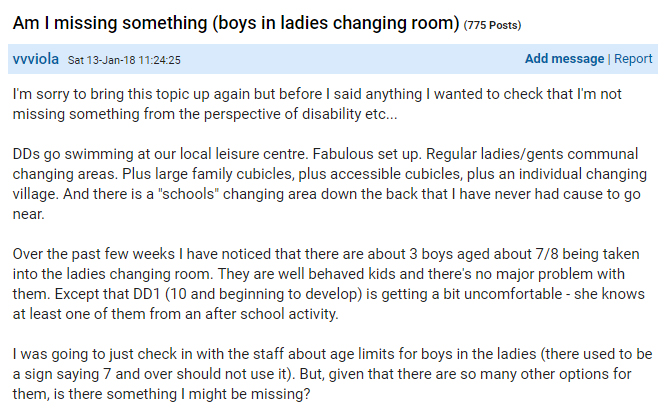
Task: Click the Add message link
Action: tap(564, 59)
